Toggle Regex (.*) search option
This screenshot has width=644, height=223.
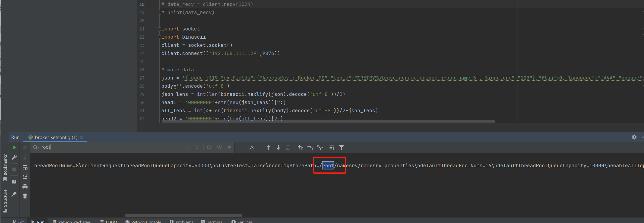tap(229, 148)
